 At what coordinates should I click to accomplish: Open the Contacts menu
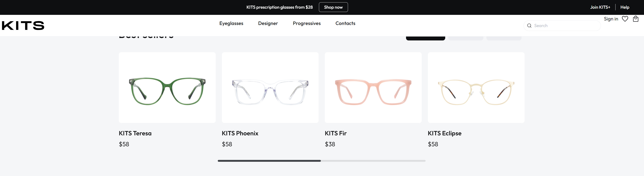(345, 23)
